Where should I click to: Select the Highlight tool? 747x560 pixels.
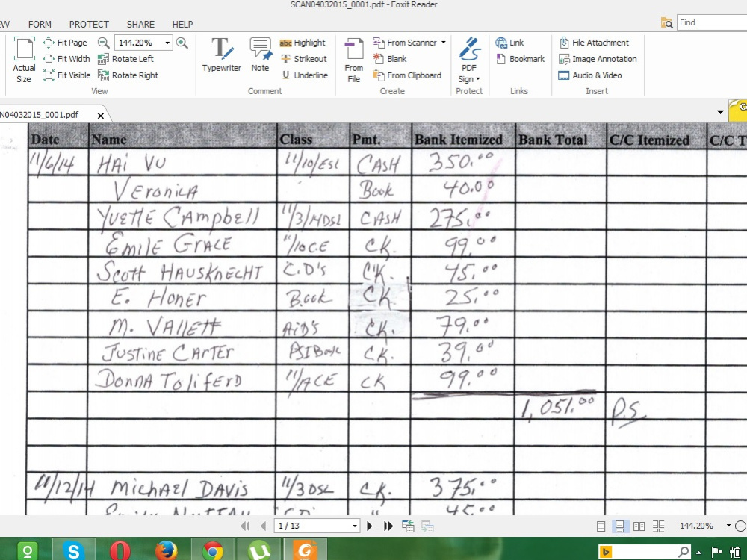click(x=303, y=43)
